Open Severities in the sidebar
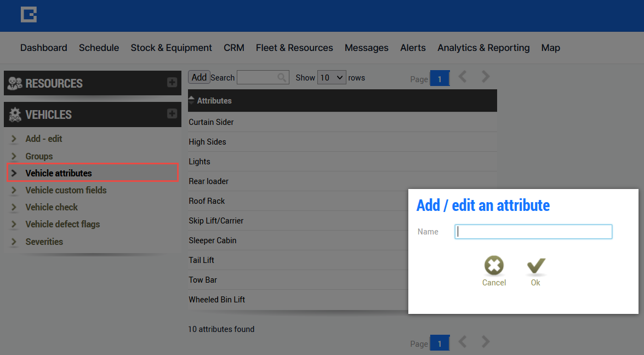 coord(44,242)
